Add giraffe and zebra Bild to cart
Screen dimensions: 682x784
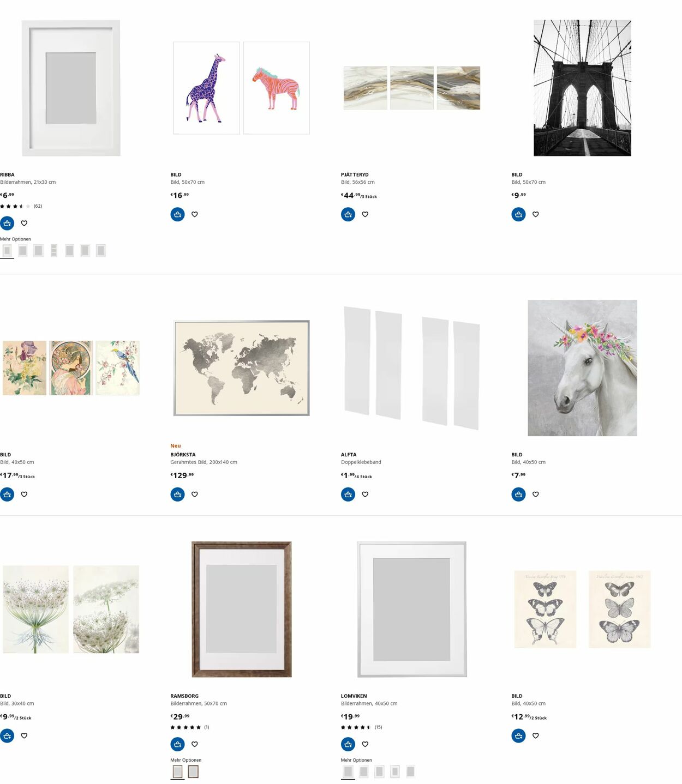tap(177, 214)
